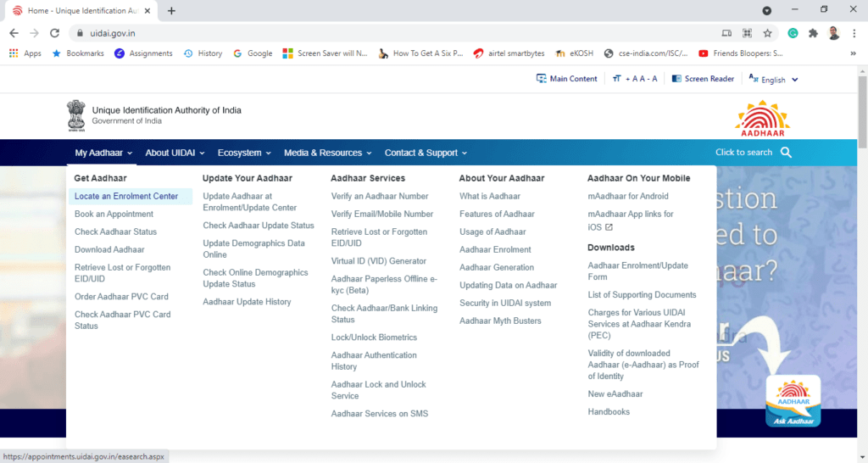This screenshot has width=868, height=463.
Task: Click the Aadhaar logo in header
Action: click(762, 119)
